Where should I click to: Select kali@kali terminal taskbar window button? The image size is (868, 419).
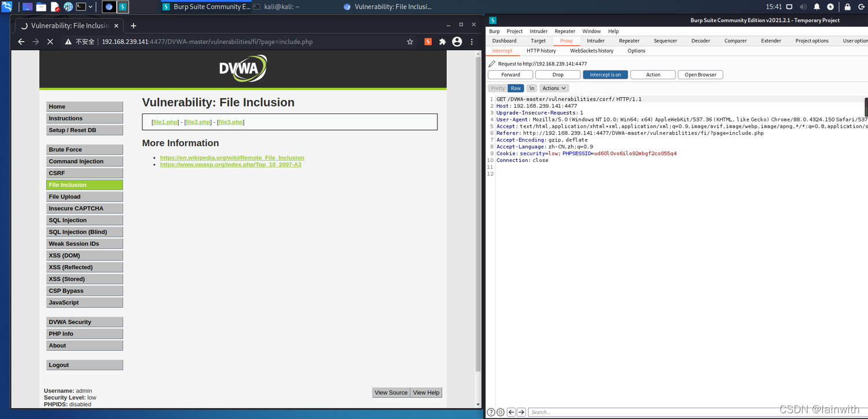pyautogui.click(x=276, y=7)
